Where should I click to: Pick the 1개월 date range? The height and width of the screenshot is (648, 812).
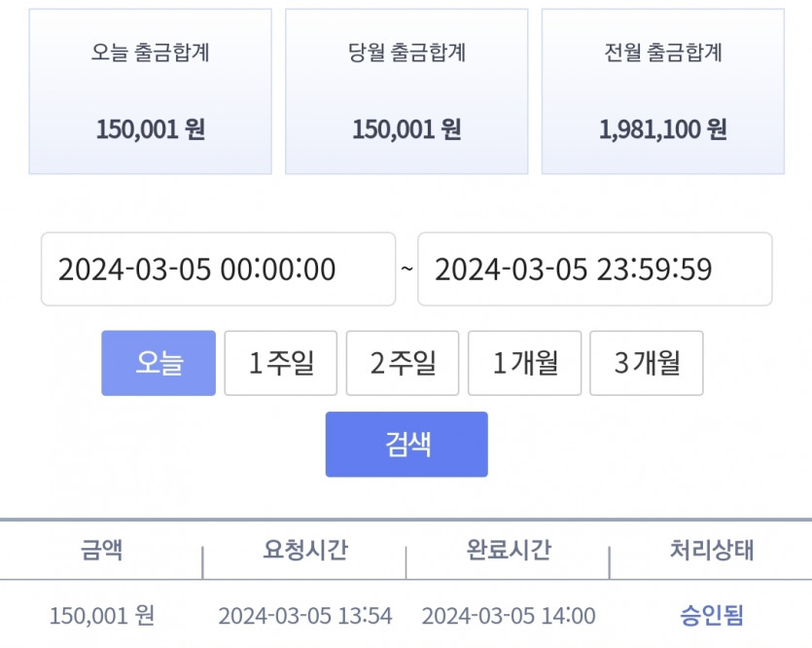coord(524,363)
